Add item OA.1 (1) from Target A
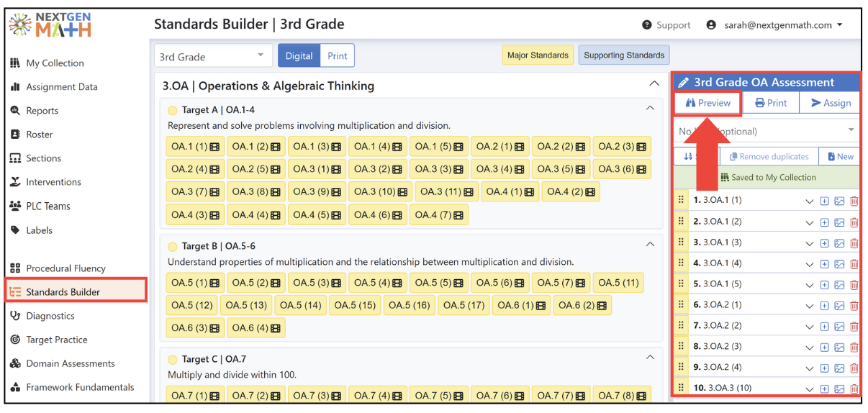Image resolution: width=868 pixels, height=413 pixels. [195, 147]
